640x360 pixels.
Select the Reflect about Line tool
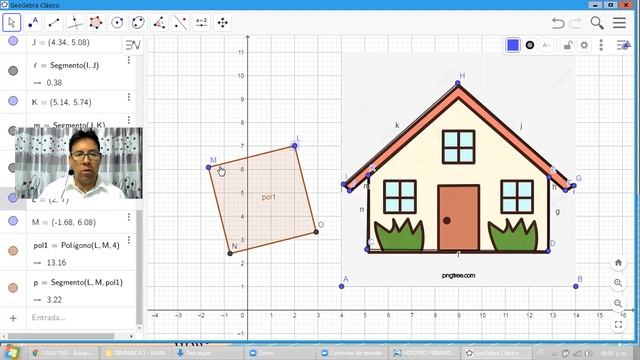tap(180, 22)
